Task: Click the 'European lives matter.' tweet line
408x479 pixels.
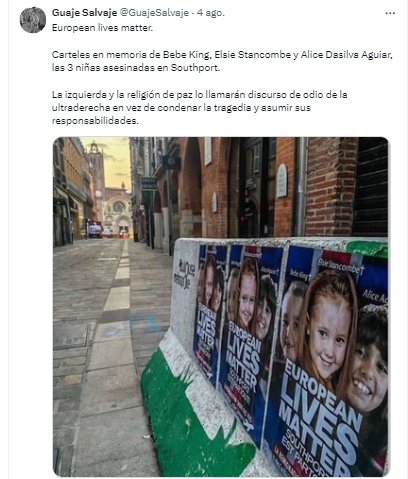Action: (102, 28)
